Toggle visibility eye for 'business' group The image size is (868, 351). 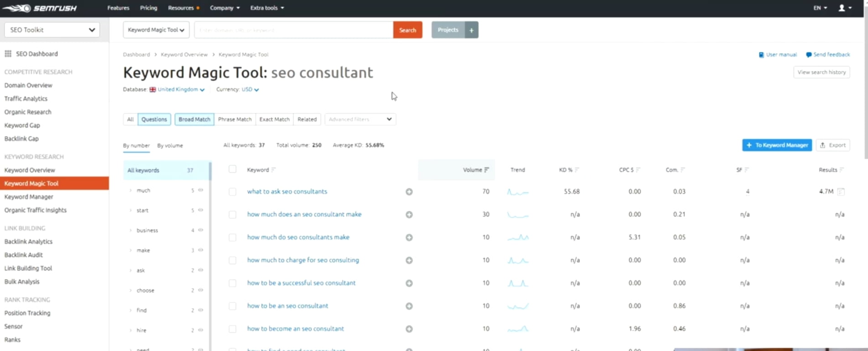coord(200,230)
